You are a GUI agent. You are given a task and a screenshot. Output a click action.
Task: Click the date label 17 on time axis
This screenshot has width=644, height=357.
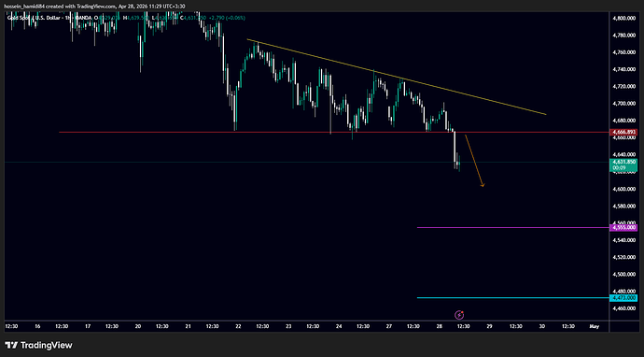(88, 326)
